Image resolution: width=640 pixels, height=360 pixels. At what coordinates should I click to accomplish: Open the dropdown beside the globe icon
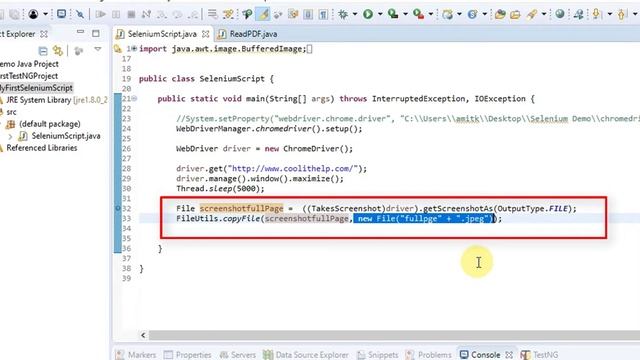click(x=460, y=15)
